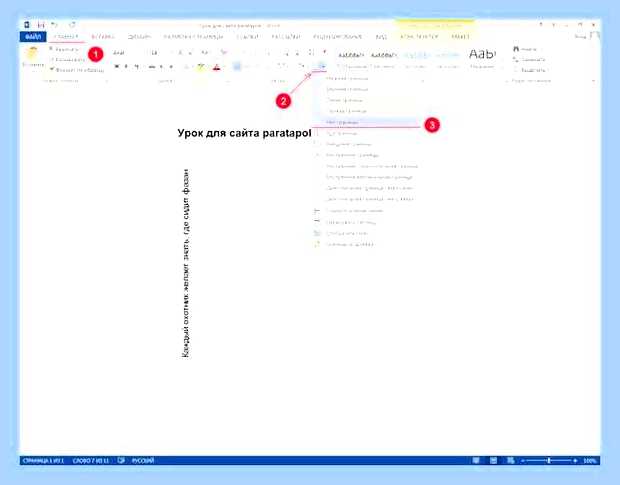
Task: Switch to the МАКЕТ table tab
Action: tap(460, 37)
